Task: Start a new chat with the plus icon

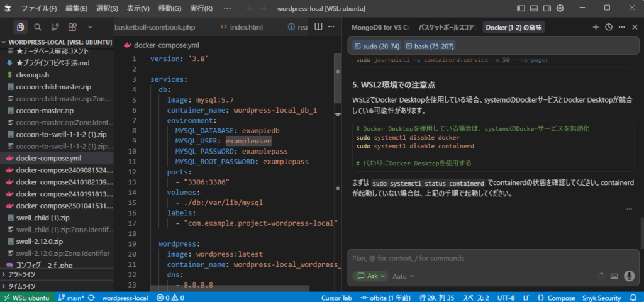Action: (x=596, y=27)
